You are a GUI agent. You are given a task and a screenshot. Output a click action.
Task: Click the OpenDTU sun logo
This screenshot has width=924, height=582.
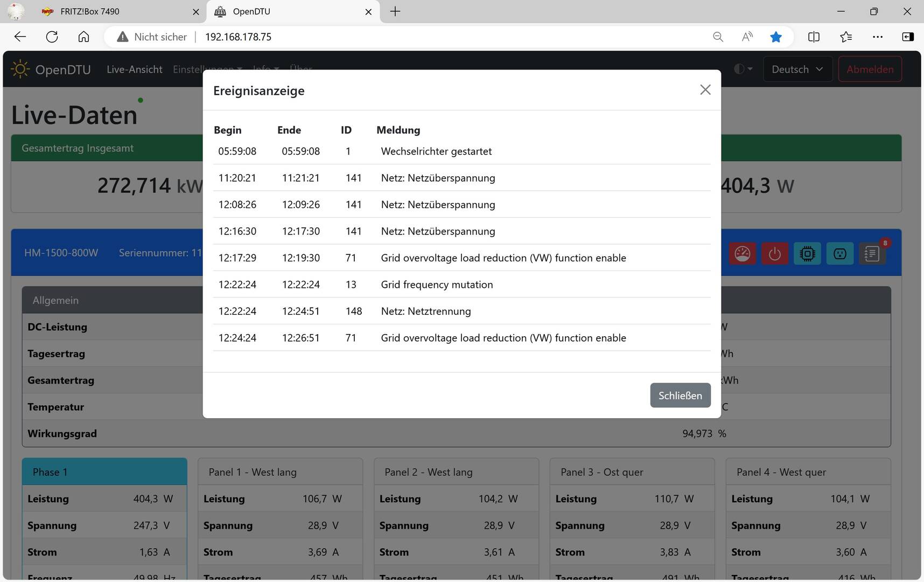coord(20,69)
